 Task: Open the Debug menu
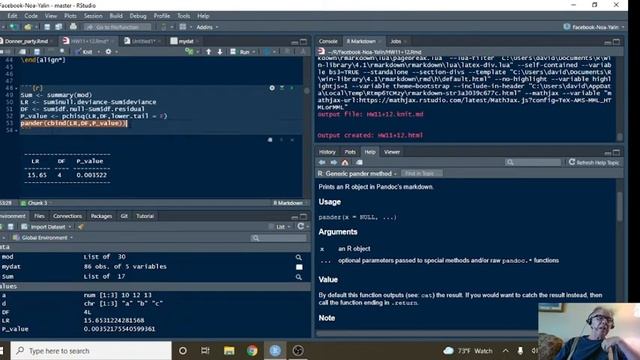click(138, 16)
